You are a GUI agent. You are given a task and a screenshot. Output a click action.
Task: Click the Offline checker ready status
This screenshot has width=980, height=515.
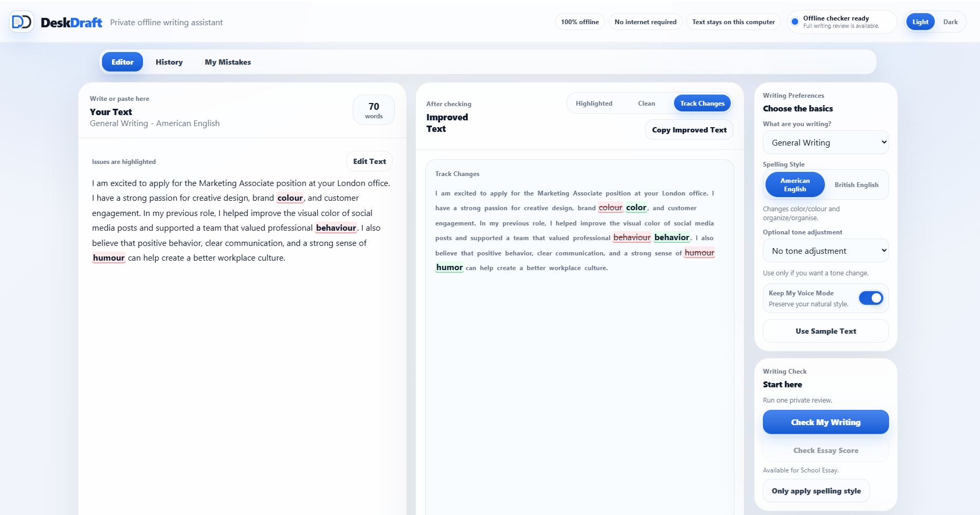click(842, 22)
